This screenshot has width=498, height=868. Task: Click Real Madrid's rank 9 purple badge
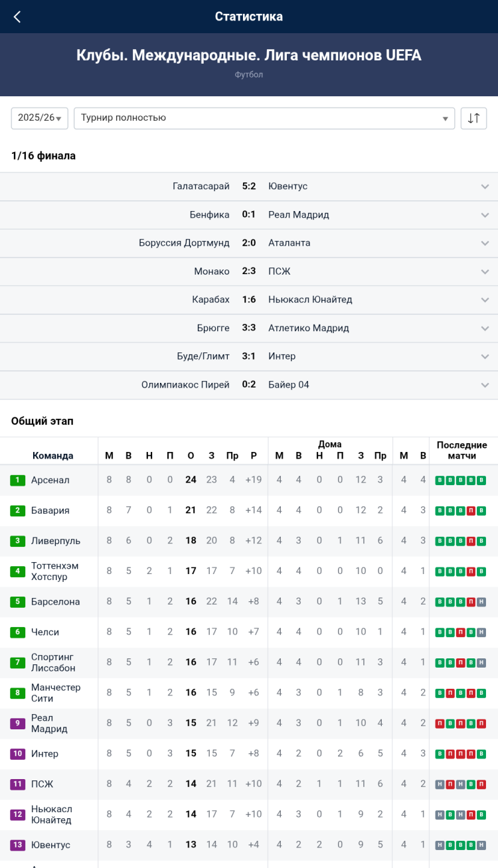click(x=17, y=723)
